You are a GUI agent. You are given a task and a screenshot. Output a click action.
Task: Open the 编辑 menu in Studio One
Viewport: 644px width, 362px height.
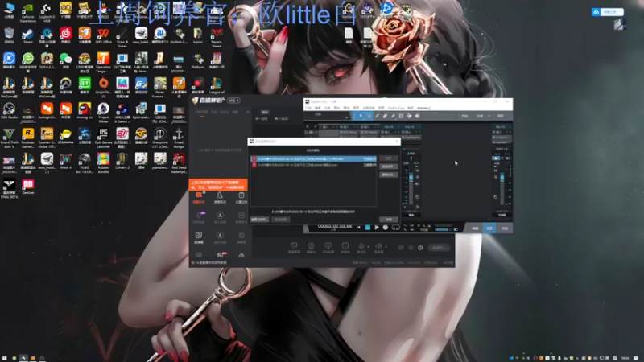tap(317, 108)
